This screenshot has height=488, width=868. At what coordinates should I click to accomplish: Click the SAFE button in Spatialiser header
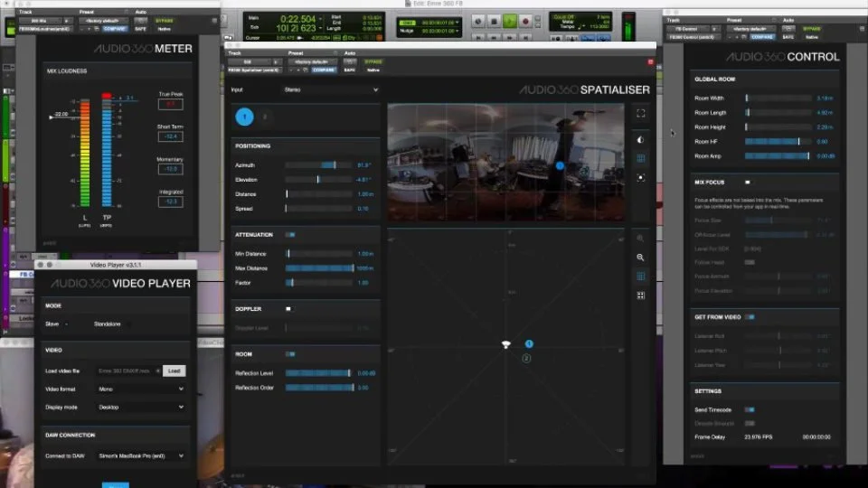tap(349, 70)
